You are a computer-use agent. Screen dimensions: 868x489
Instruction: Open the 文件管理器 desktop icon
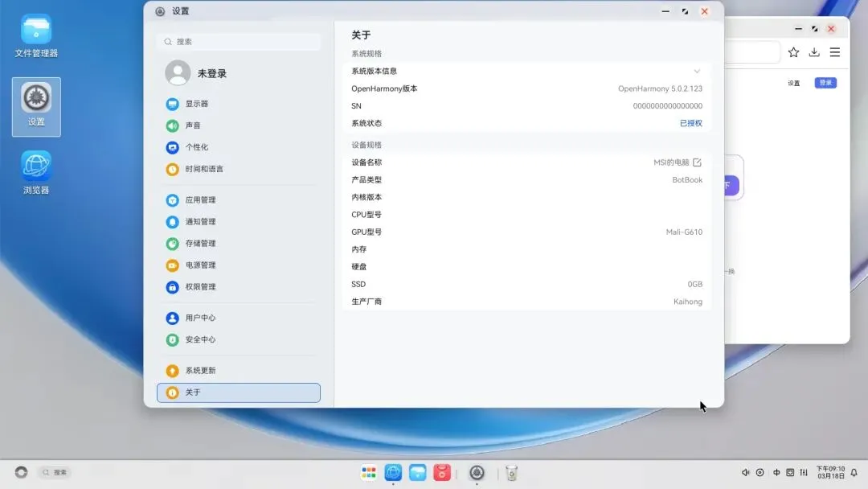point(36,36)
